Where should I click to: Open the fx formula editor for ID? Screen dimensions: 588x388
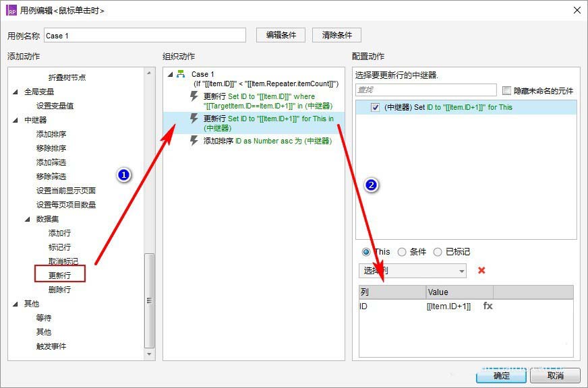488,306
